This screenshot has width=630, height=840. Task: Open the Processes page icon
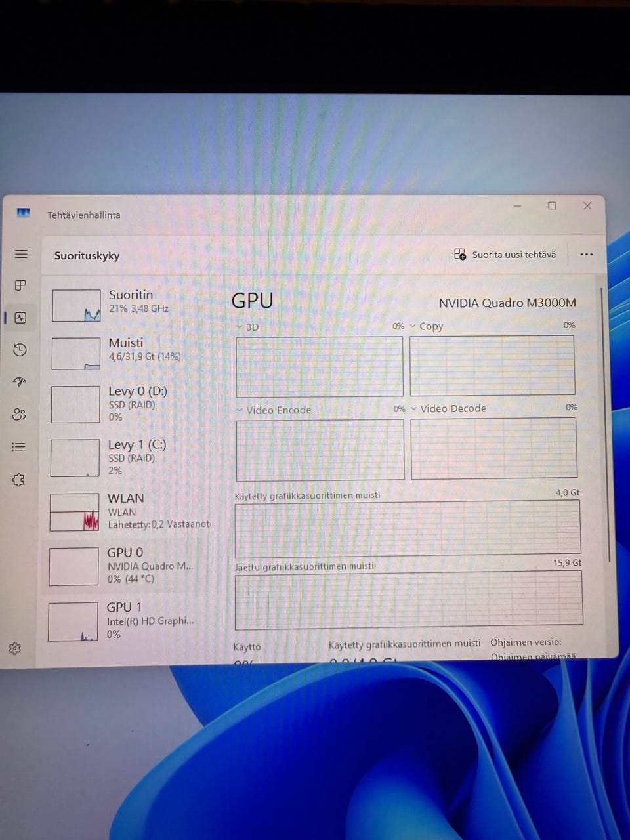point(20,285)
